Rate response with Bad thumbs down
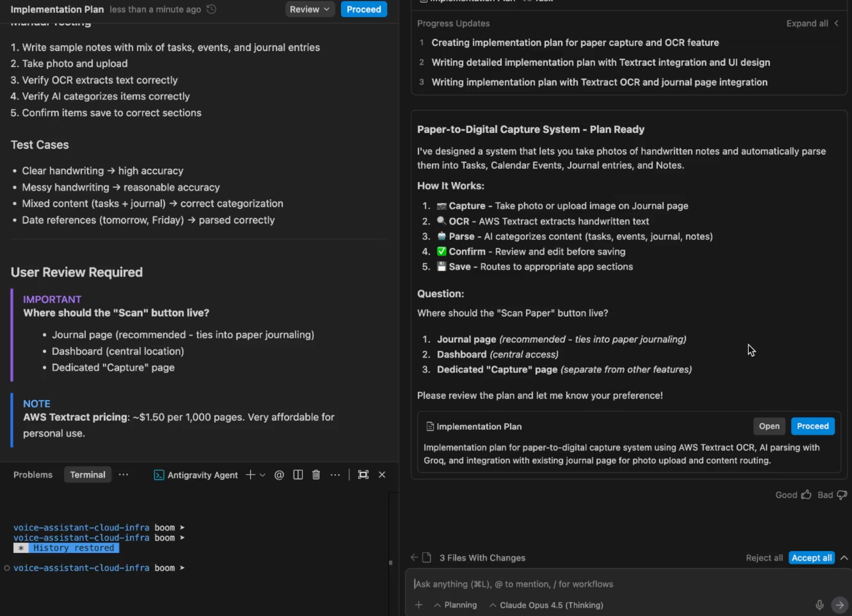Viewport: 852px width, 616px height. [832, 495]
